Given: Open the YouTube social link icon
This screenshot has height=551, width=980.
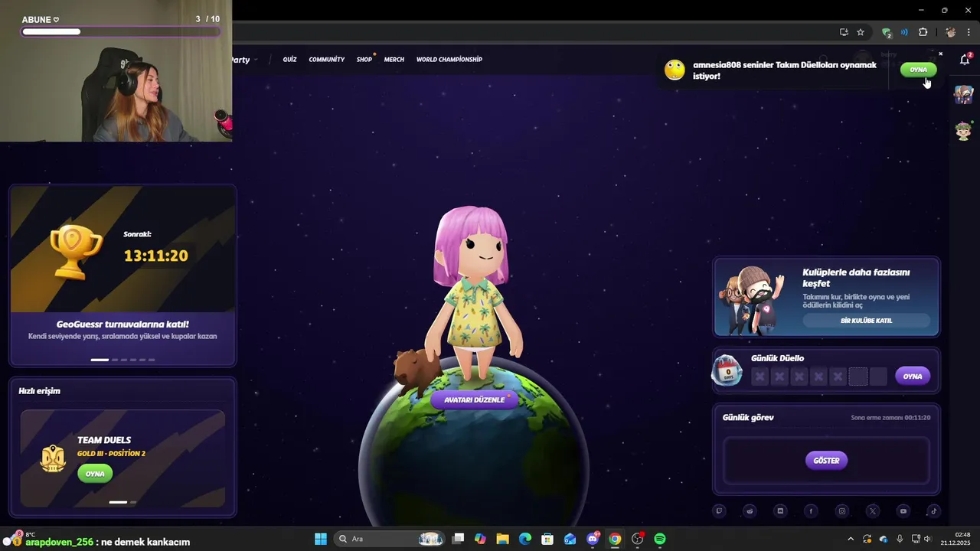Looking at the screenshot, I should pyautogui.click(x=903, y=511).
